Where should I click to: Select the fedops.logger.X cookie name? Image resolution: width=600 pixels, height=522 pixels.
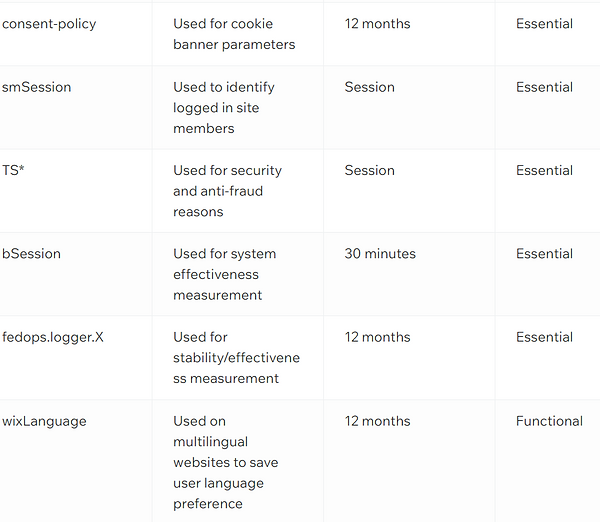pyautogui.click(x=53, y=337)
